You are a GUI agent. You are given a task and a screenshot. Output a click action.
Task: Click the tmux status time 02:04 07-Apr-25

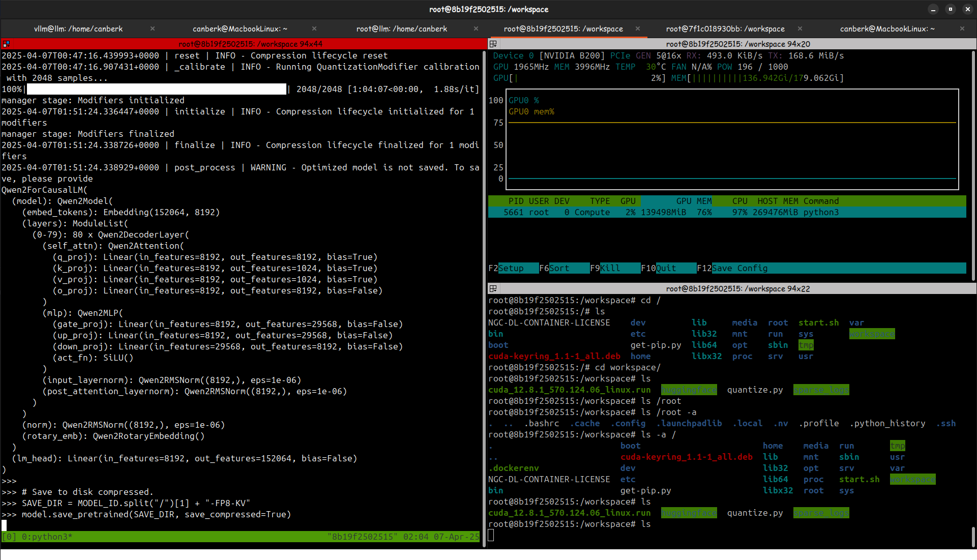click(441, 537)
